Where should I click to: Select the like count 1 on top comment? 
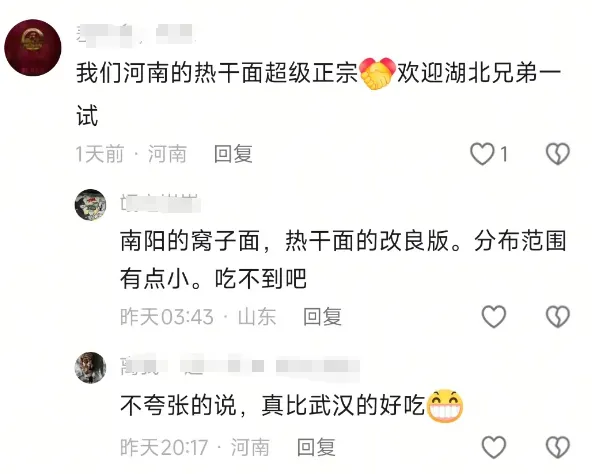coord(503,154)
